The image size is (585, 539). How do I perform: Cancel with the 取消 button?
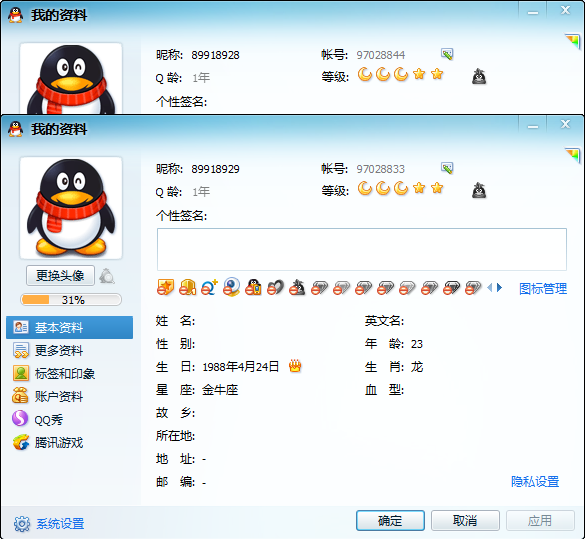(465, 520)
